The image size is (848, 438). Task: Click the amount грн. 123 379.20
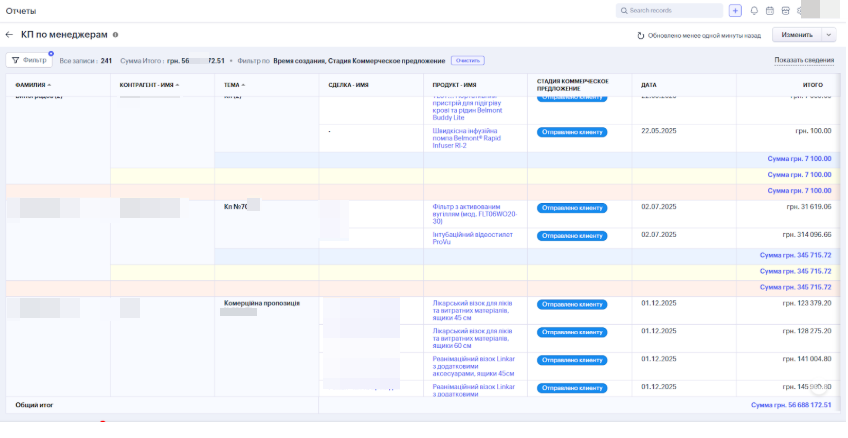[807, 303]
